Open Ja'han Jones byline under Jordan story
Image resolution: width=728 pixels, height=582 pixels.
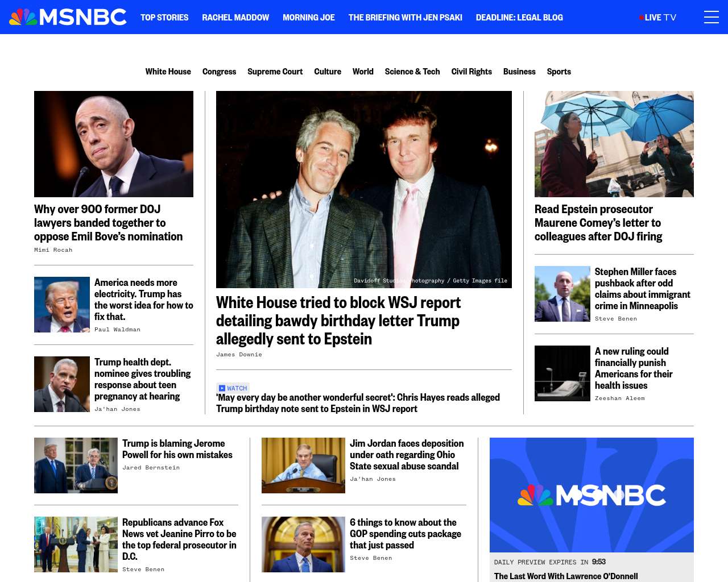click(373, 479)
